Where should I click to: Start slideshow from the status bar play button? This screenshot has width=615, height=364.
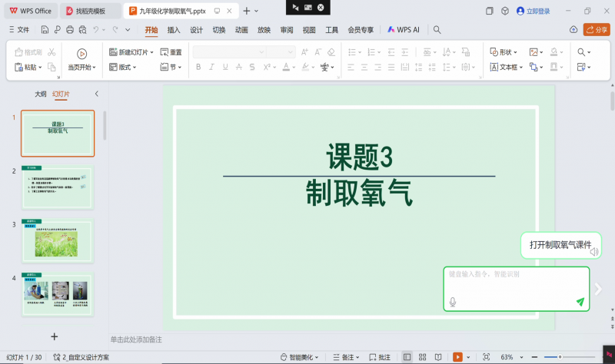457,357
